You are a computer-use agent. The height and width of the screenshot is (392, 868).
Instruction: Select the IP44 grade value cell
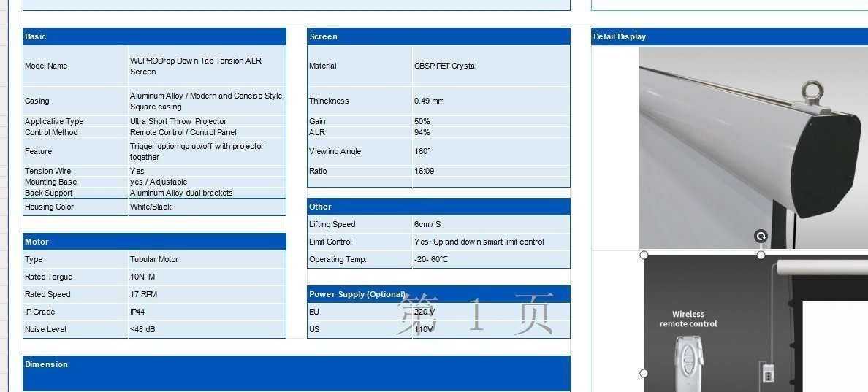pos(207,312)
